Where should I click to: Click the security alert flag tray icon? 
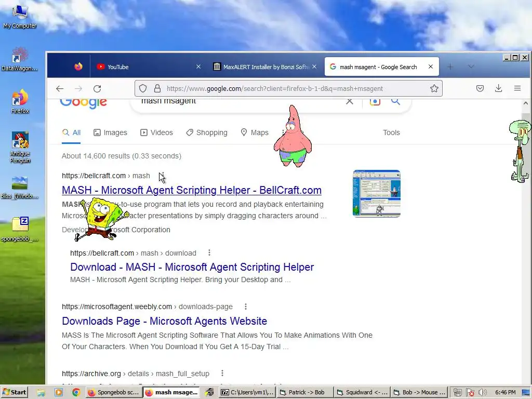tap(470, 393)
